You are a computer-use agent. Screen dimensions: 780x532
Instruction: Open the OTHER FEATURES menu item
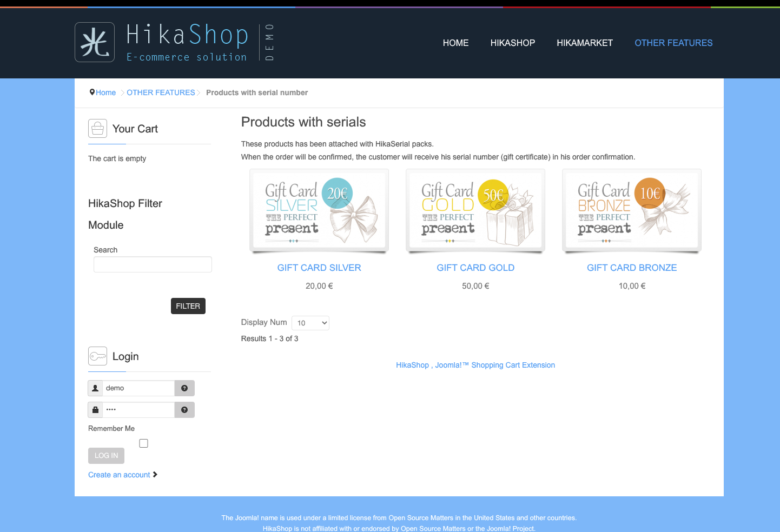coord(673,43)
